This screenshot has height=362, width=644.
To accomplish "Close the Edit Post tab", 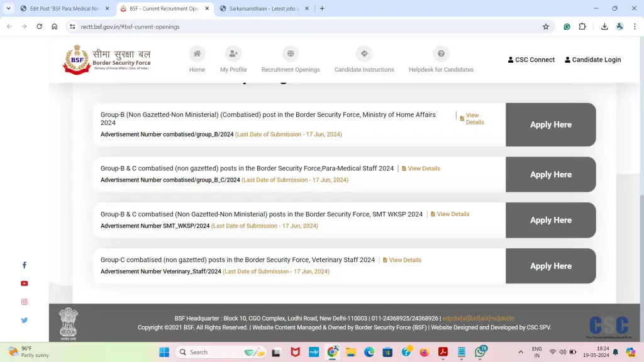I will click(108, 9).
